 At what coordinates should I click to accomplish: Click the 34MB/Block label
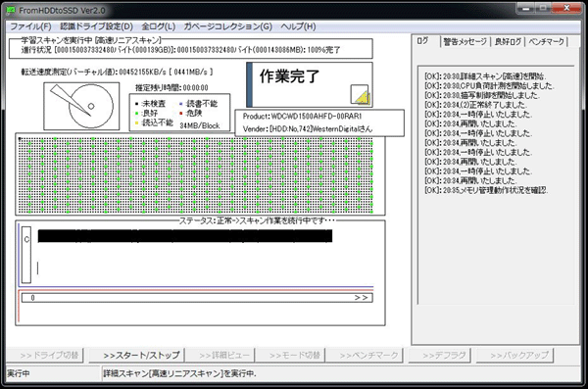coord(200,125)
